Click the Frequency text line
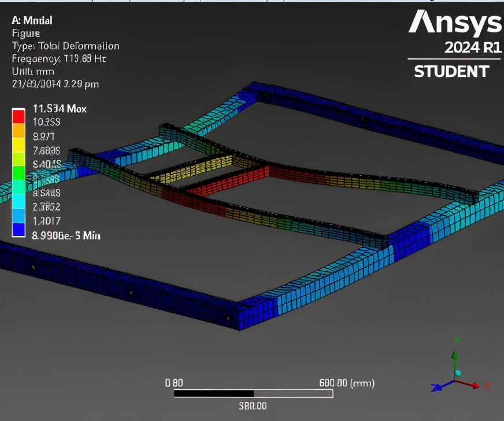 [x=58, y=58]
